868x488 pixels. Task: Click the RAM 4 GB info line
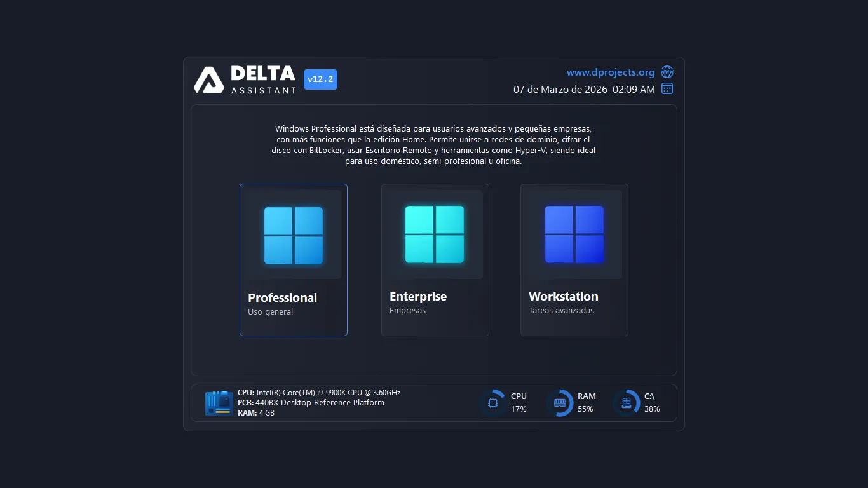coord(256,413)
